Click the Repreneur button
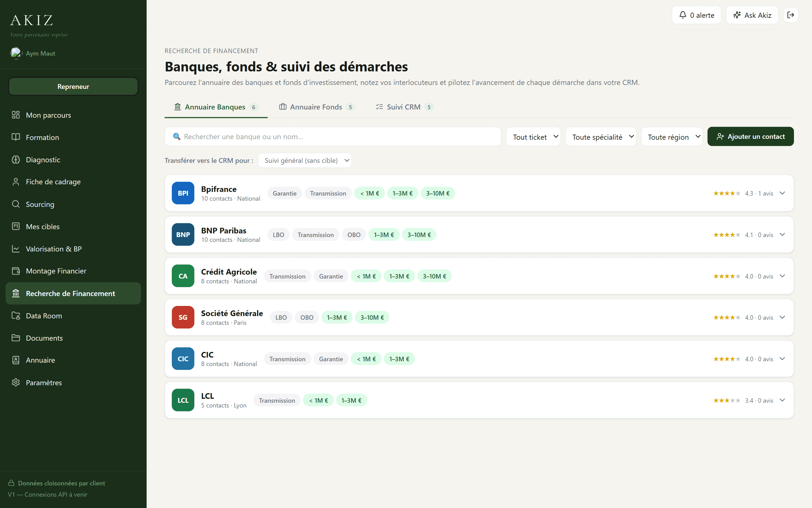 [x=73, y=86]
